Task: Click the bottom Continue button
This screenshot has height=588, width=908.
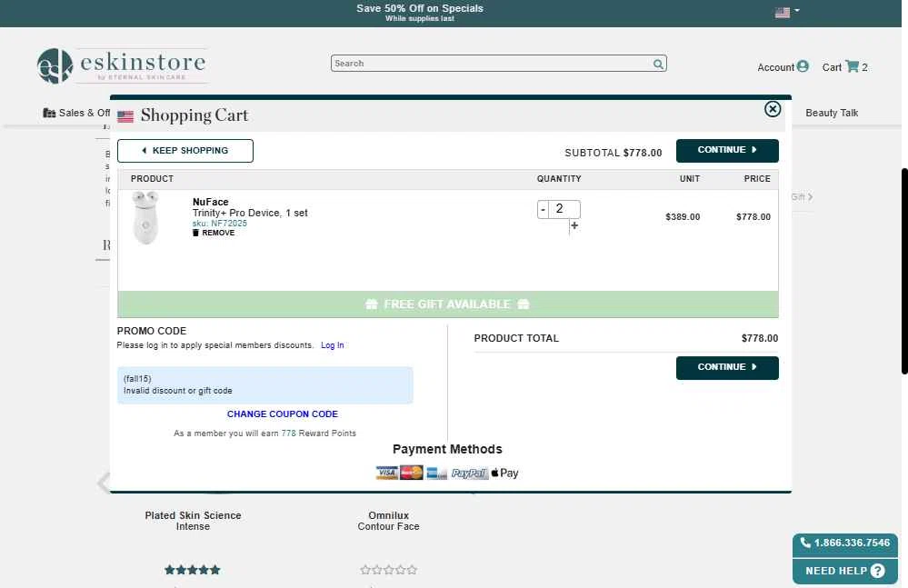Action: pos(727,367)
